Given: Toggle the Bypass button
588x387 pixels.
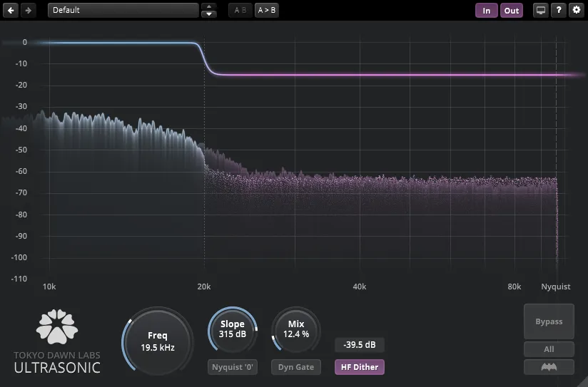Looking at the screenshot, I should 549,321.
